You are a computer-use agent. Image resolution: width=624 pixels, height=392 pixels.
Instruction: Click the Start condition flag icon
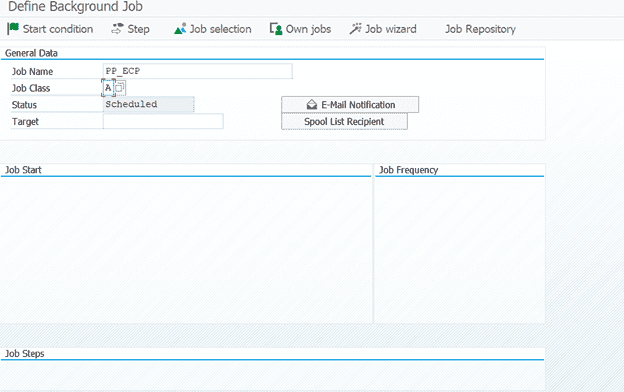point(13,29)
